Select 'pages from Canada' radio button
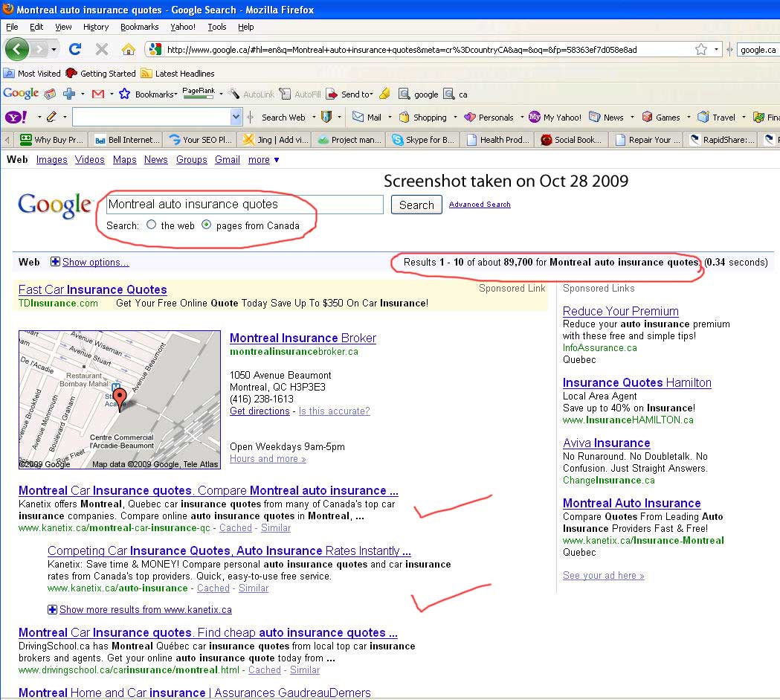 point(207,225)
